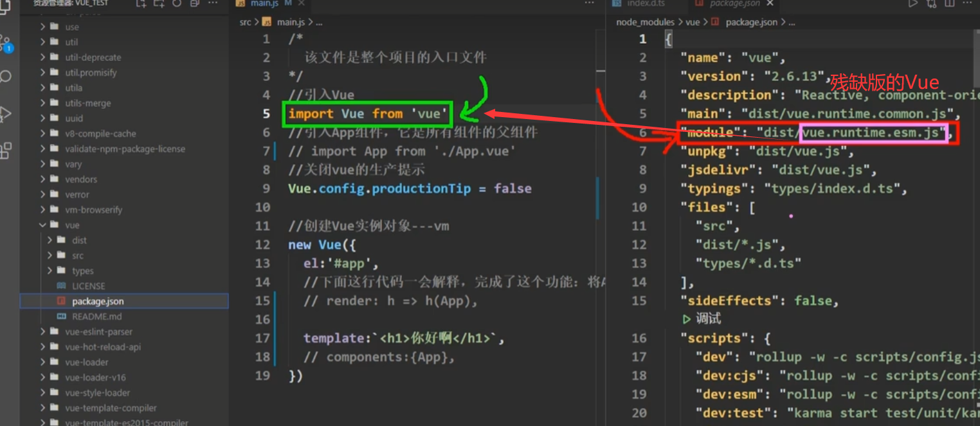Screen dimensions: 980x426
Task: Click "version" key text in package.json
Action: coord(715,76)
